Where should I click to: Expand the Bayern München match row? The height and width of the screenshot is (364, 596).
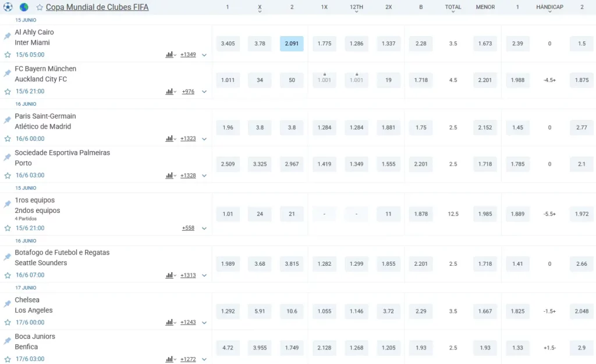pyautogui.click(x=204, y=92)
